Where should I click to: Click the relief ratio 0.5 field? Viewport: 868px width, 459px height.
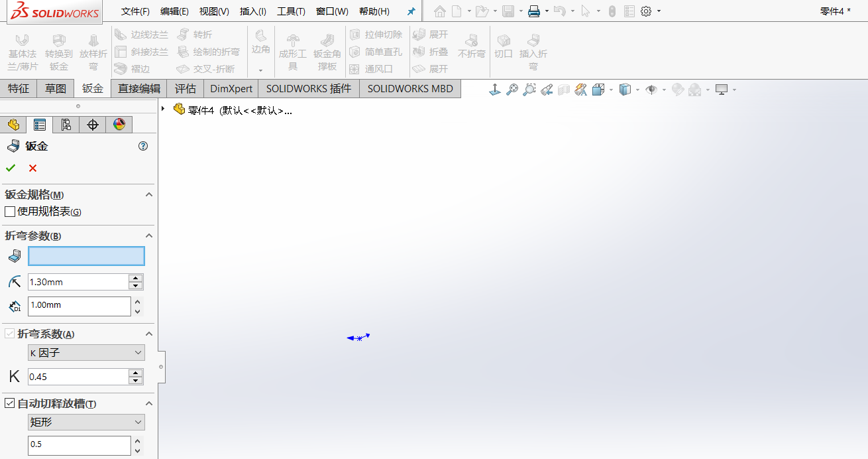coord(80,444)
